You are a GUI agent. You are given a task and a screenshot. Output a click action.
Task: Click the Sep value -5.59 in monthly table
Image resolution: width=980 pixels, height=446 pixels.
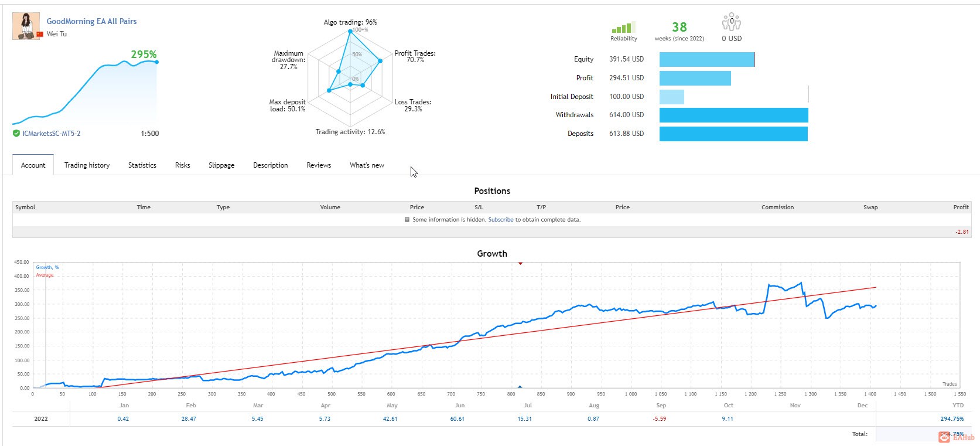point(660,419)
